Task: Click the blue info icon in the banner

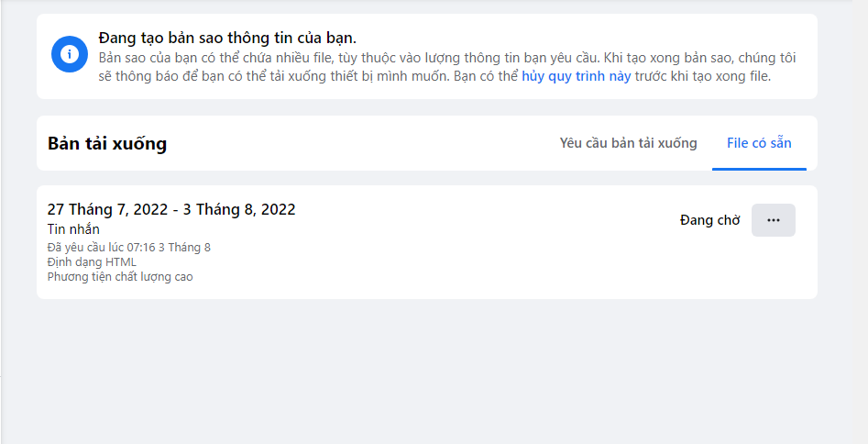Action: [x=68, y=56]
